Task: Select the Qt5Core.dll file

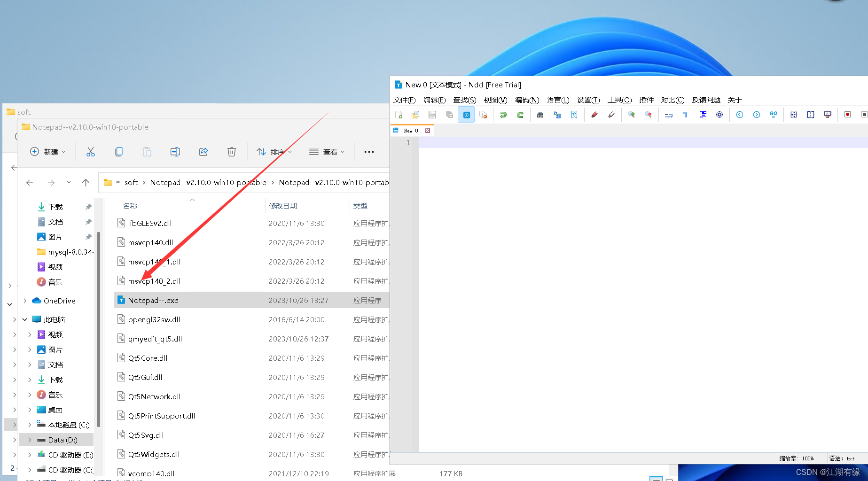Action: pos(252,358)
